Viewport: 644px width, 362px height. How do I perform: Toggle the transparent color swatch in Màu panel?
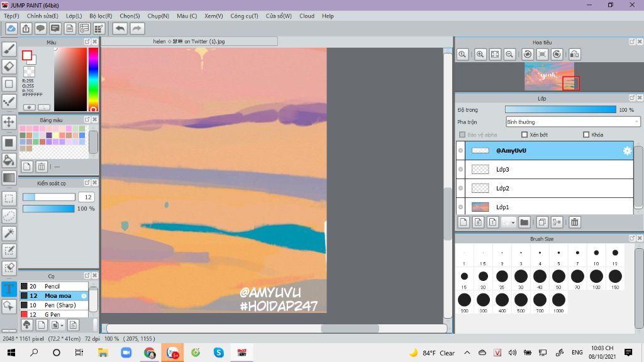(29, 72)
